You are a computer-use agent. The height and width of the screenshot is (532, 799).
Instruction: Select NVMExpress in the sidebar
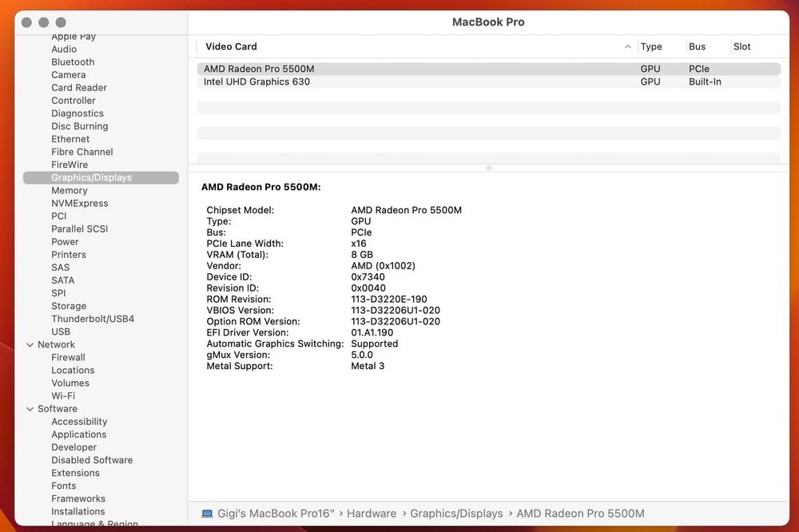[x=79, y=204]
